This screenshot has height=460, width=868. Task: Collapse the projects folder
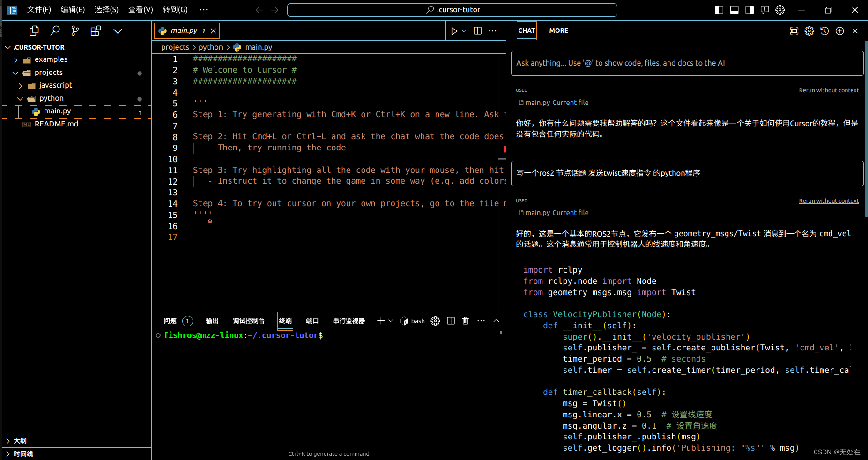click(77, 73)
